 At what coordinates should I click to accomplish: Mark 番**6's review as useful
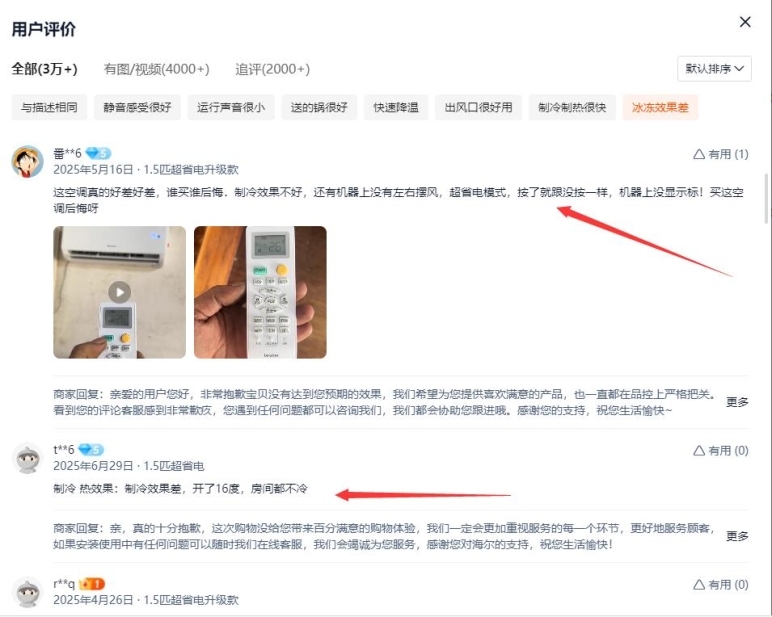pos(721,155)
